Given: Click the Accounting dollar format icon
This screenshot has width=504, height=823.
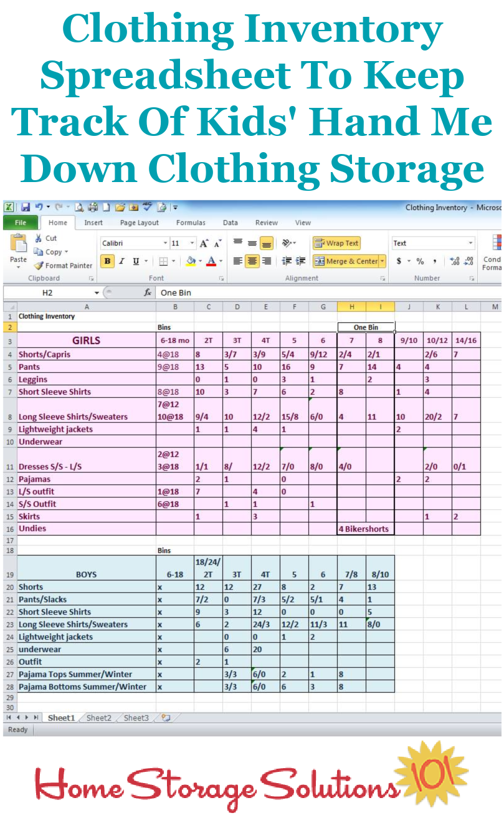Looking at the screenshot, I should click(x=399, y=261).
